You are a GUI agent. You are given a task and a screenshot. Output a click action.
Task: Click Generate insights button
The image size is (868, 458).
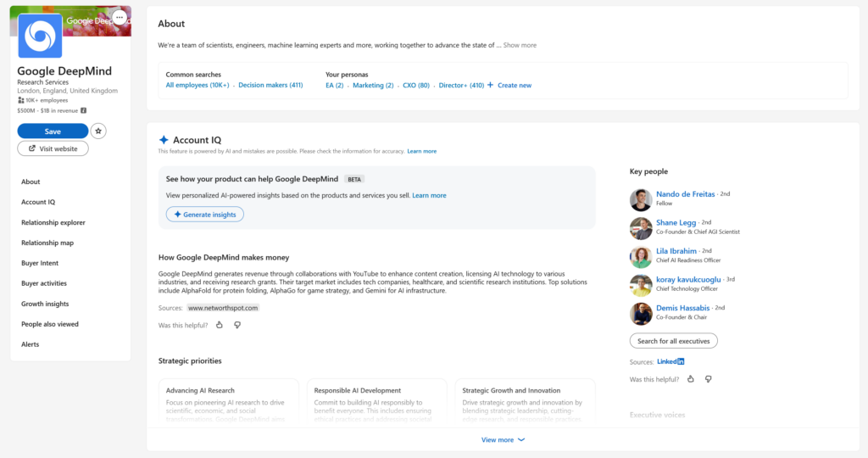click(x=205, y=215)
